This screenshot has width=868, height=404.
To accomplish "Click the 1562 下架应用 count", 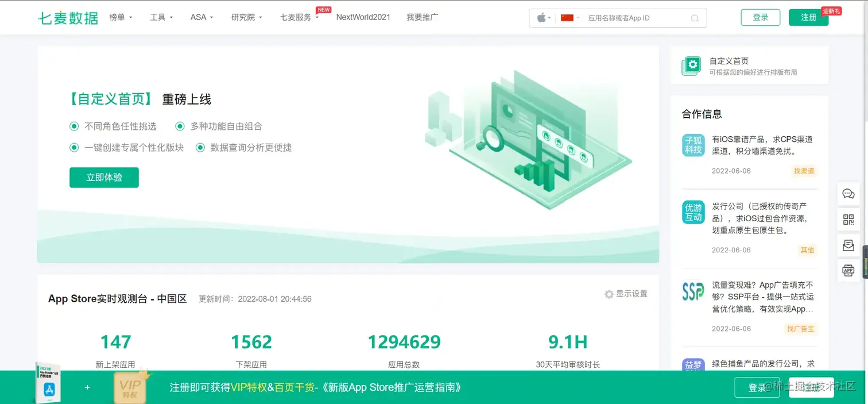I will (251, 343).
